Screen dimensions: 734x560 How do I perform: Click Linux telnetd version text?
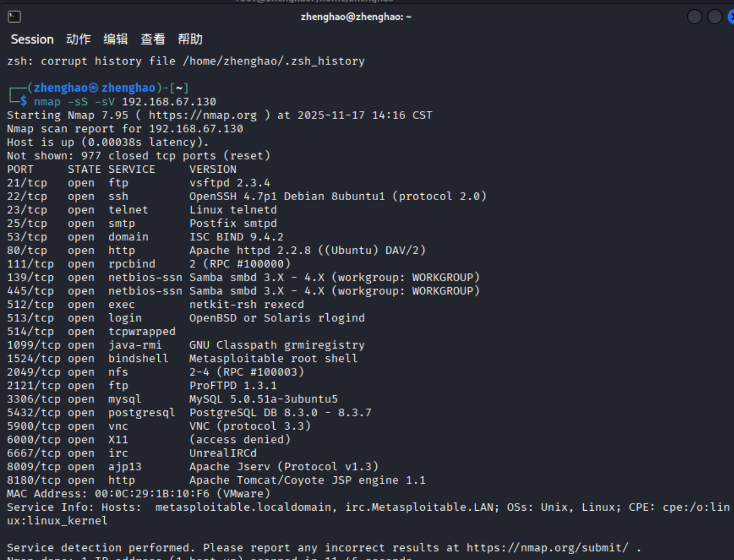click(x=233, y=210)
